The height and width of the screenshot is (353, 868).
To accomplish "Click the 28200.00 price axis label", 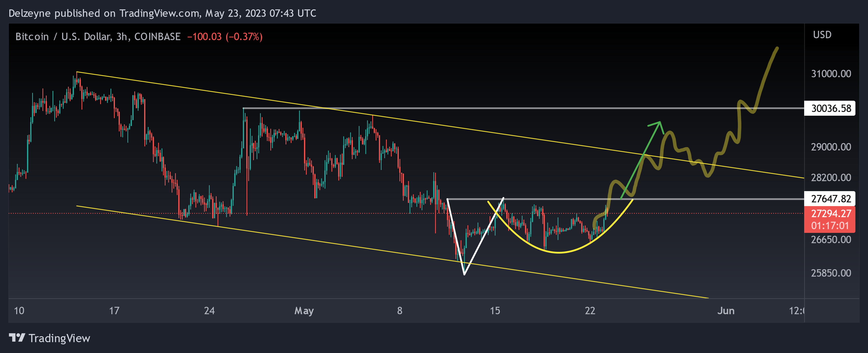I will pos(831,178).
